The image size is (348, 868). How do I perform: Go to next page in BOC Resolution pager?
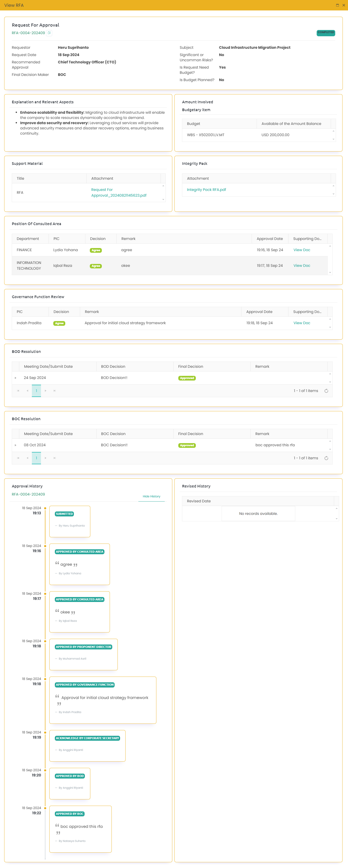coord(45,458)
